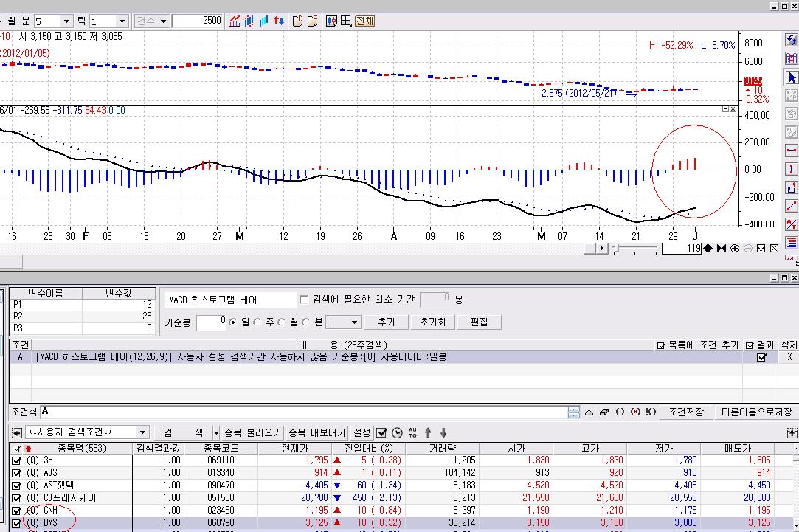Uncheck the AJS stock row checkbox
This screenshot has height=532, width=799.
coord(17,473)
